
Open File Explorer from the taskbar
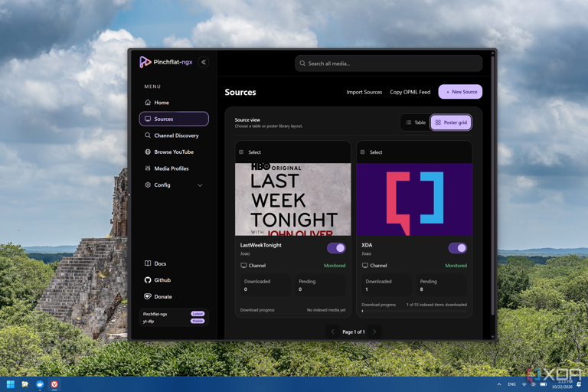pyautogui.click(x=25, y=384)
